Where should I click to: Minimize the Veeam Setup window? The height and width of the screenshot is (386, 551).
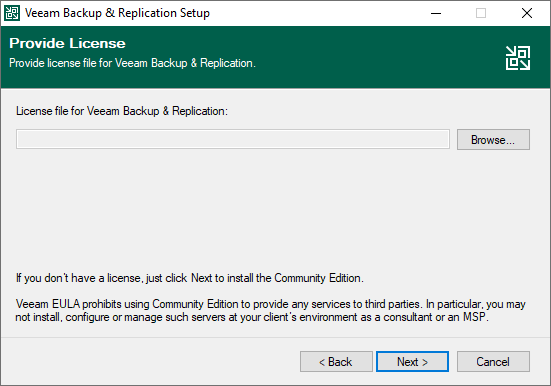click(x=436, y=13)
